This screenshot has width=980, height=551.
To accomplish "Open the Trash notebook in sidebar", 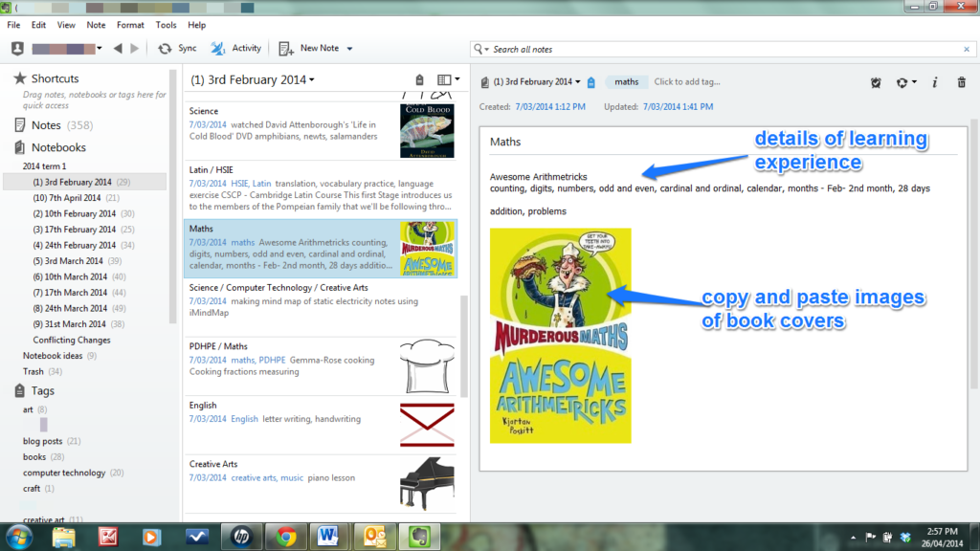I will [x=33, y=371].
